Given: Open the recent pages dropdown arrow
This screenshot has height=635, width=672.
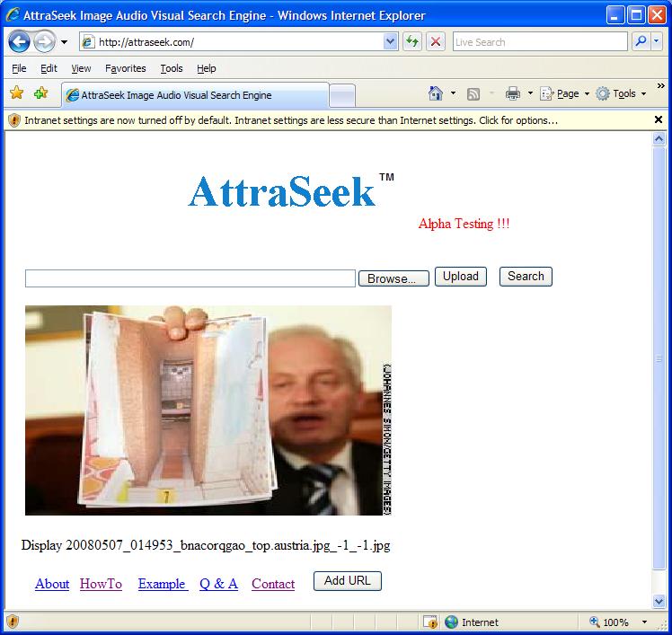Looking at the screenshot, I should [64, 42].
